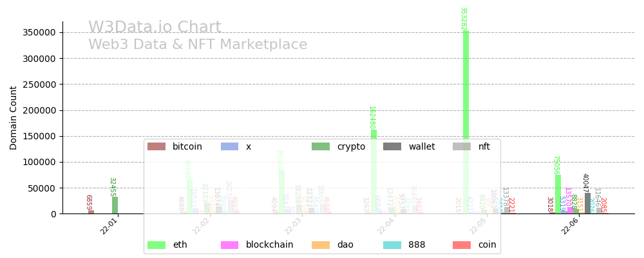Click the nft legend color swatch
644x258 pixels.
point(462,147)
